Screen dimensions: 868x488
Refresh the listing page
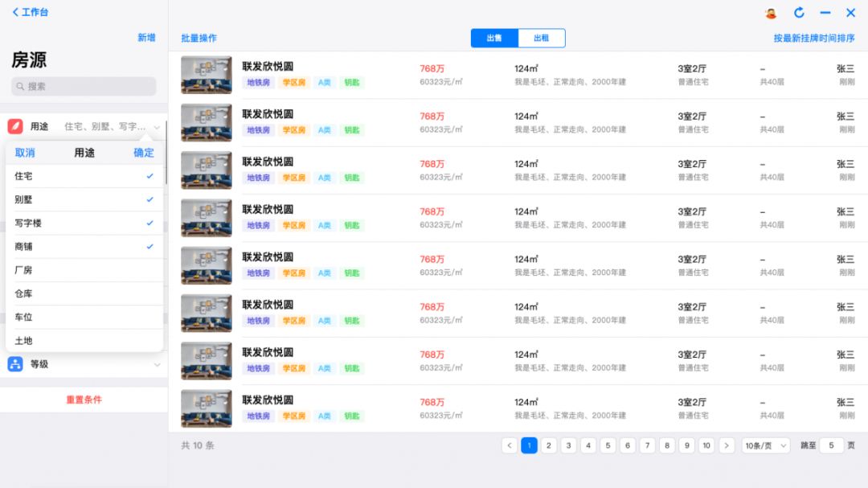pyautogui.click(x=799, y=12)
